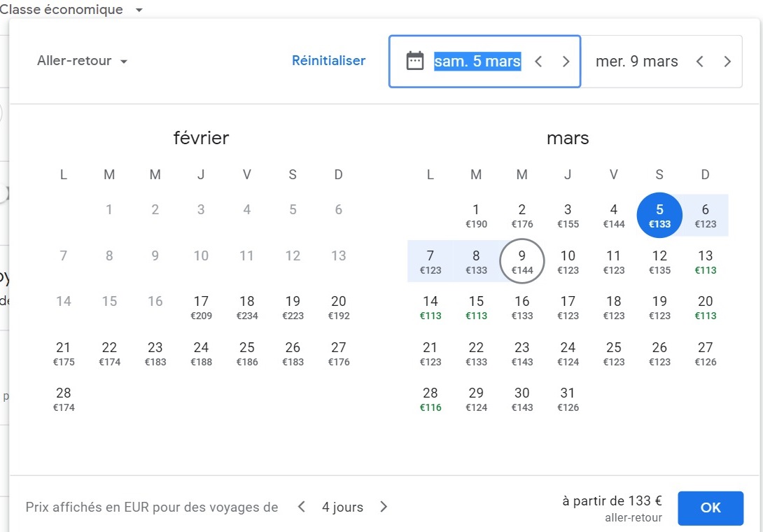Choose 30 March priced €143
The width and height of the screenshot is (763, 532).
point(521,399)
